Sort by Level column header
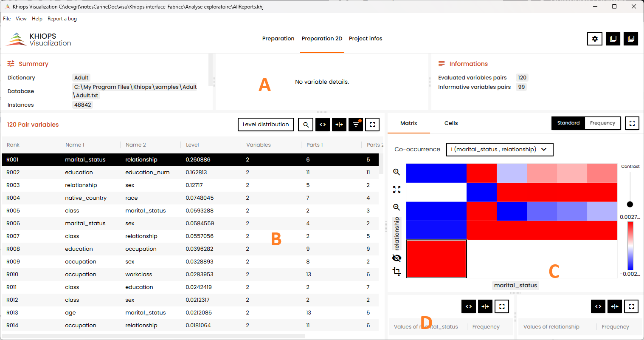Image resolution: width=644 pixels, height=340 pixels. pos(192,145)
